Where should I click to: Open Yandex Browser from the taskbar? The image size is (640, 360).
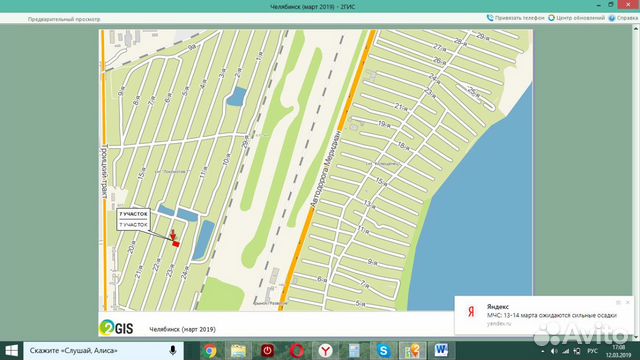coord(325,351)
